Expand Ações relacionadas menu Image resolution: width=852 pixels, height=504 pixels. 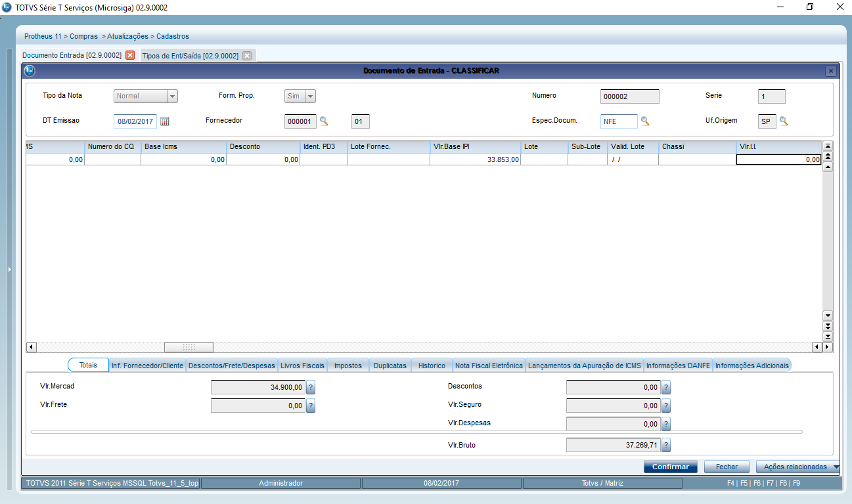click(798, 467)
